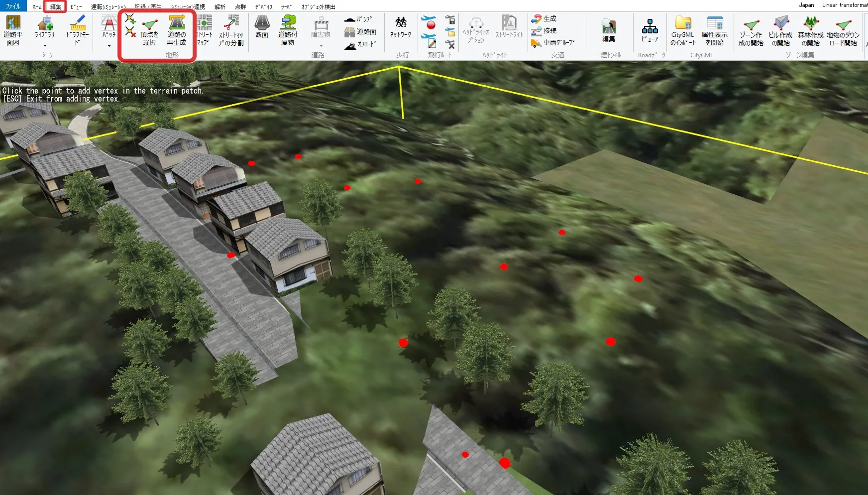Click the 道路面 road surface button

click(360, 31)
